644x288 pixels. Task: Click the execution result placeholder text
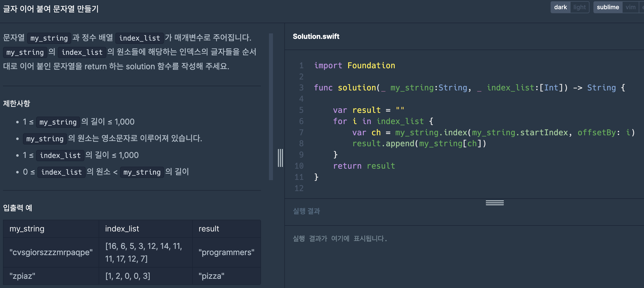pos(340,238)
